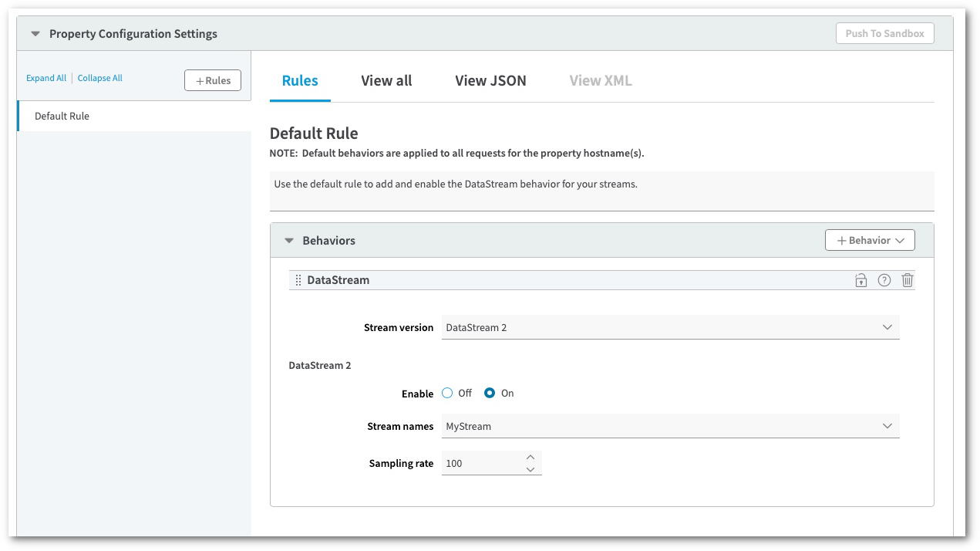Viewport: 980px width, 551px height.
Task: Decrease sampling rate with down arrow
Action: pyautogui.click(x=530, y=469)
